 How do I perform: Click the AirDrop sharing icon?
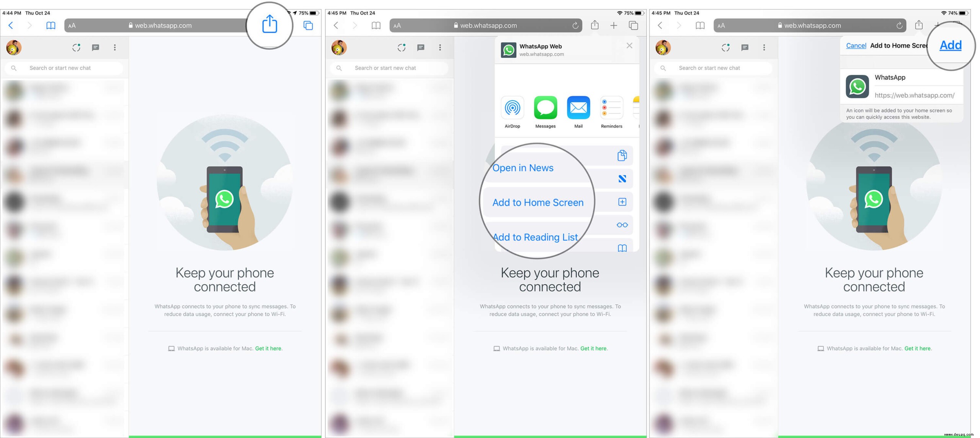pyautogui.click(x=512, y=107)
